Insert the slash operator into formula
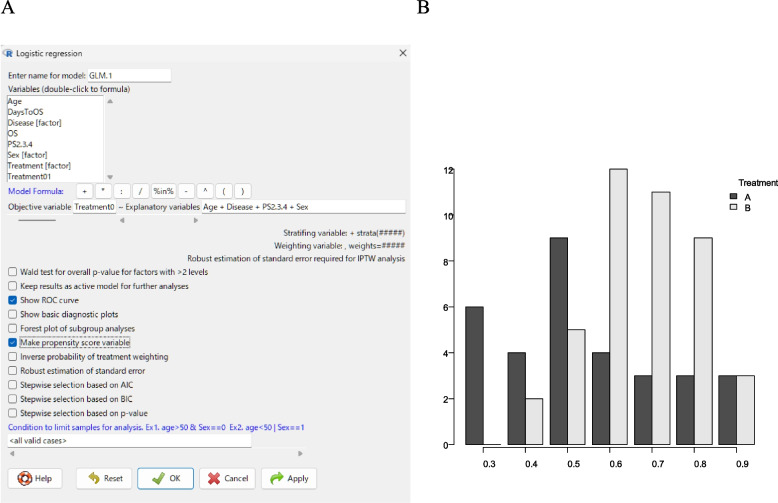This screenshot has width=778, height=503. pos(140,191)
